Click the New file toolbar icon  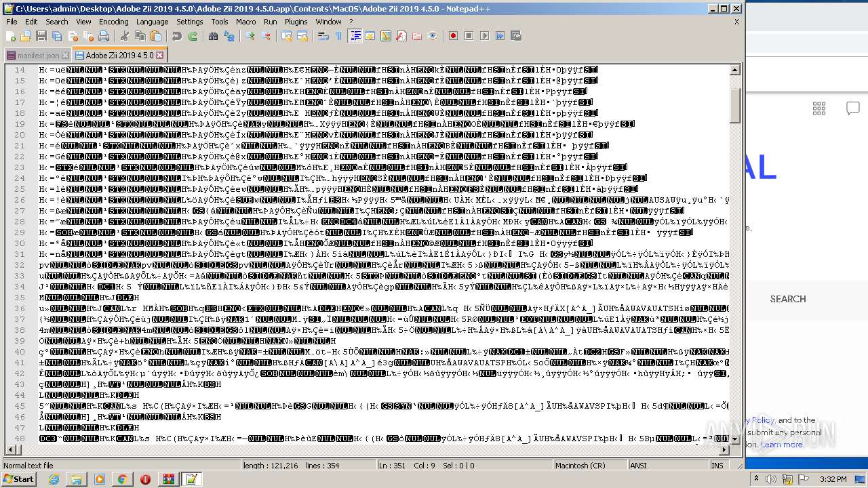tap(11, 36)
